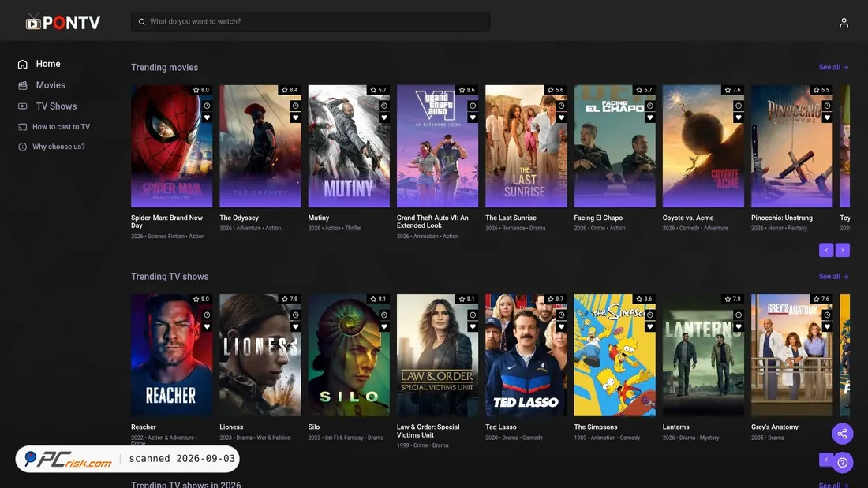The width and height of the screenshot is (868, 488).
Task: Add Coyote vs. Acme to watch later
Action: [x=739, y=106]
